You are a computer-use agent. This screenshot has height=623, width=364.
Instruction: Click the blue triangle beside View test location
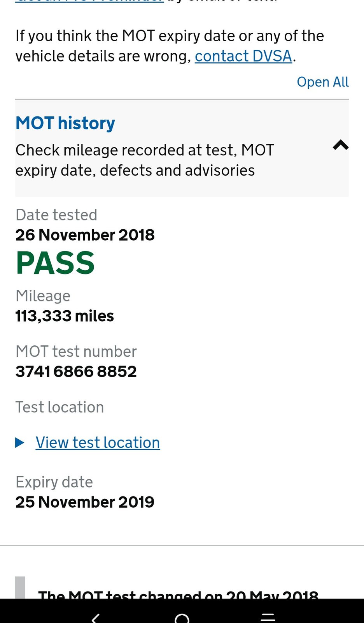pos(20,442)
